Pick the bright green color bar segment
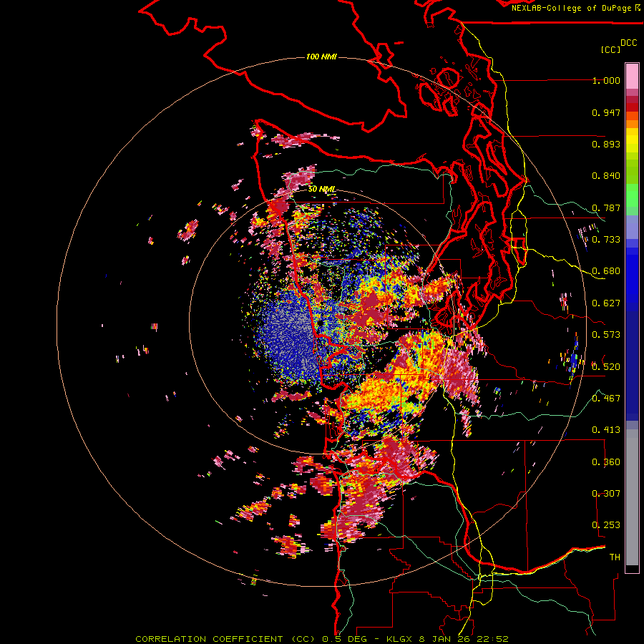The width and height of the screenshot is (644, 644). tap(632, 195)
